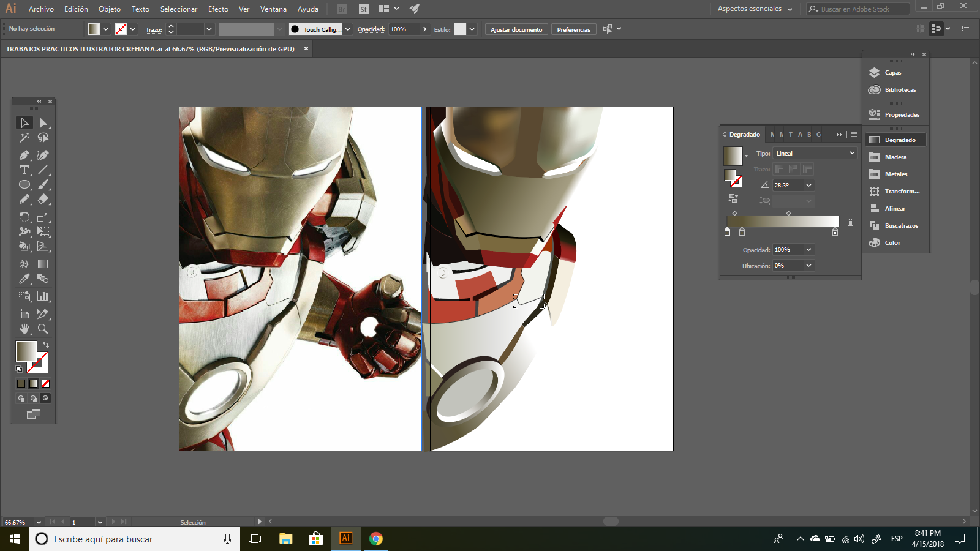Set paint mode to solid Color
Screen dimensions: 980x551
click(21, 383)
